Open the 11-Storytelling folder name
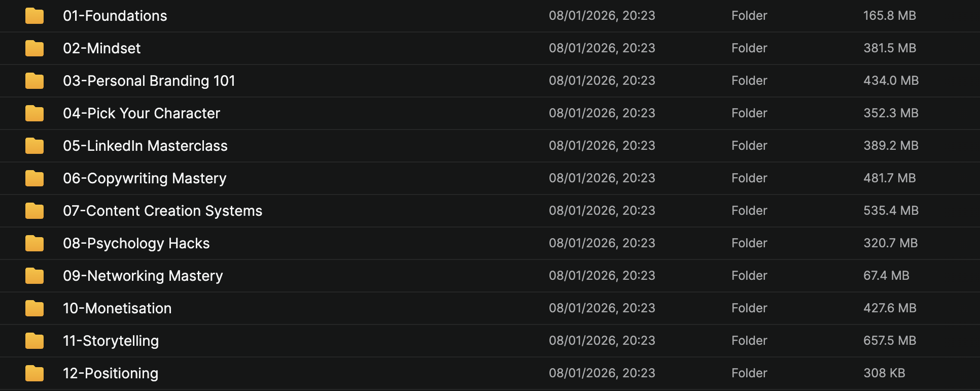 click(111, 341)
